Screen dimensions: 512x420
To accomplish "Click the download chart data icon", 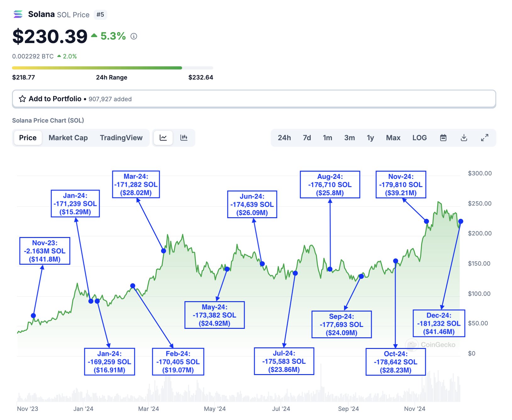I will (x=464, y=138).
